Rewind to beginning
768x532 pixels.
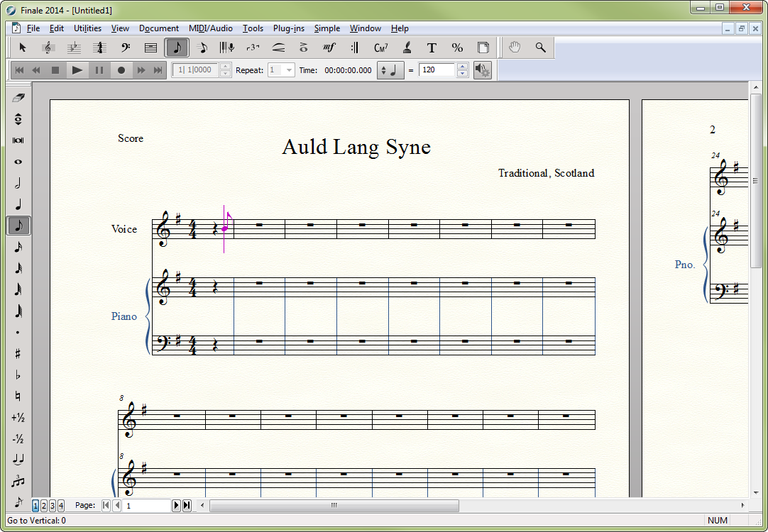pyautogui.click(x=20, y=70)
